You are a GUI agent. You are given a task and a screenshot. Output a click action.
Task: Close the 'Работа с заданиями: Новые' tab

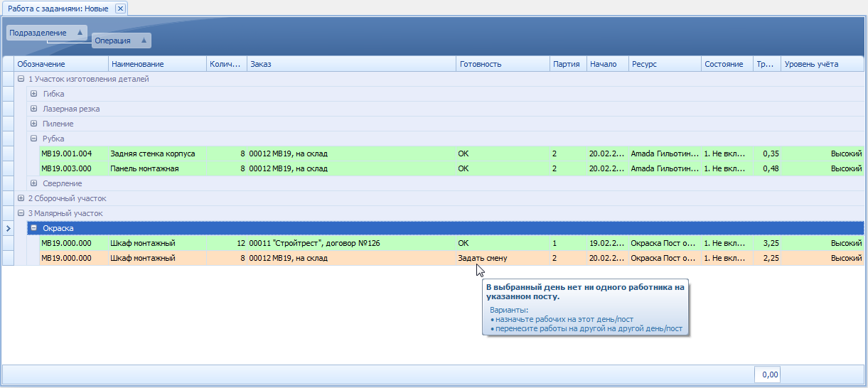120,9
